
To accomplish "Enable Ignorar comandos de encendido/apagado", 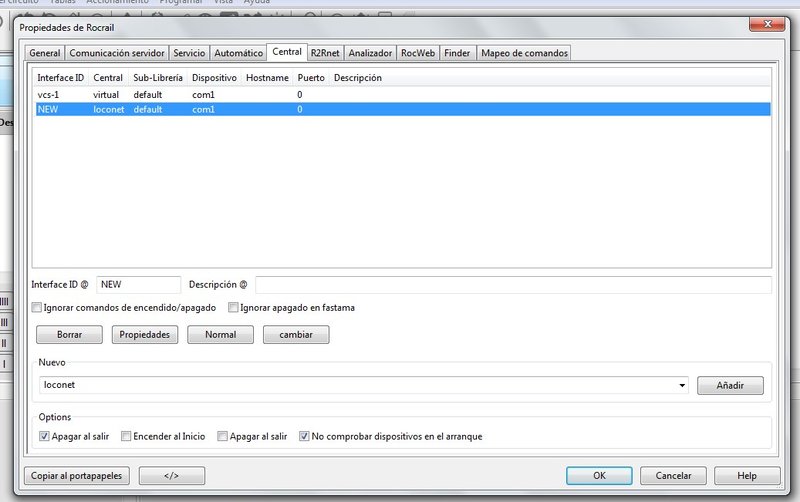I will coord(36,308).
